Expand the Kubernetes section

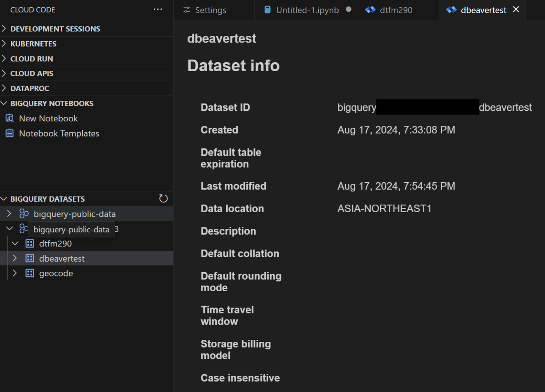pyautogui.click(x=4, y=44)
